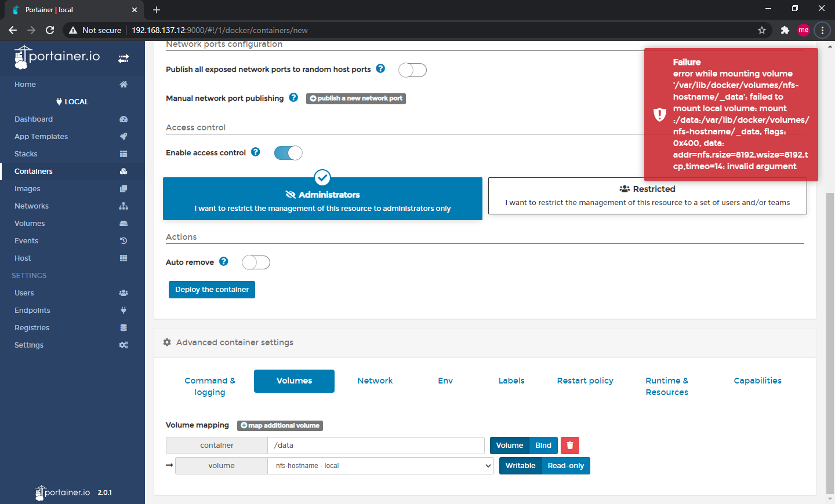The image size is (835, 504).
Task: Go to the Volumes section
Action: pos(28,223)
